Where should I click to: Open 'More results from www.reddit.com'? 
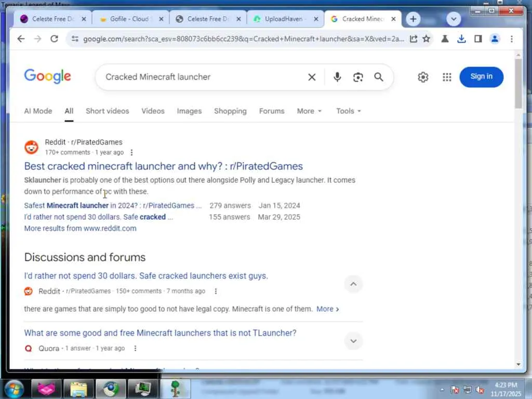pyautogui.click(x=80, y=229)
